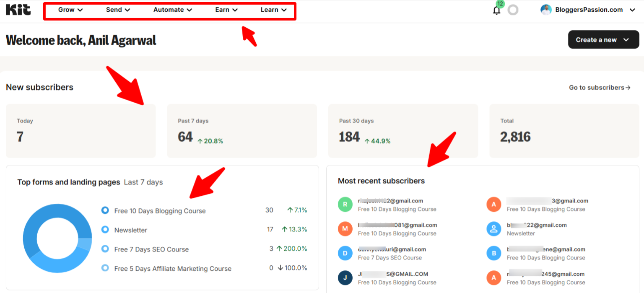This screenshot has height=293, width=644.
Task: Select the bullet marker next to Free 10 Days Blogging Course
Action: click(x=105, y=210)
